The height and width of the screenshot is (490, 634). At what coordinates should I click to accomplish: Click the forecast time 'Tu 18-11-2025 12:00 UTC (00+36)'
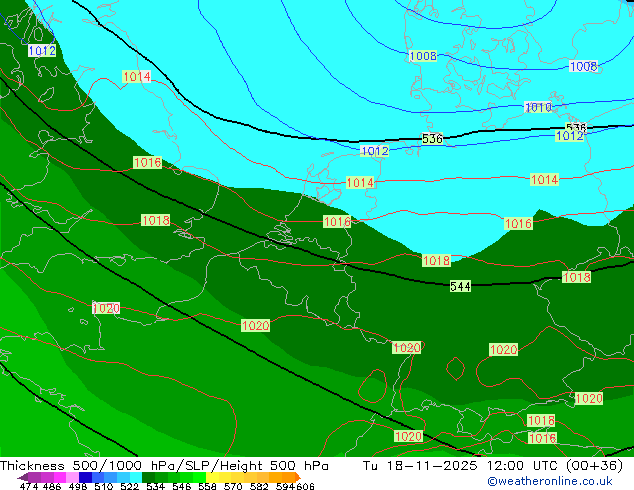pyautogui.click(x=493, y=466)
